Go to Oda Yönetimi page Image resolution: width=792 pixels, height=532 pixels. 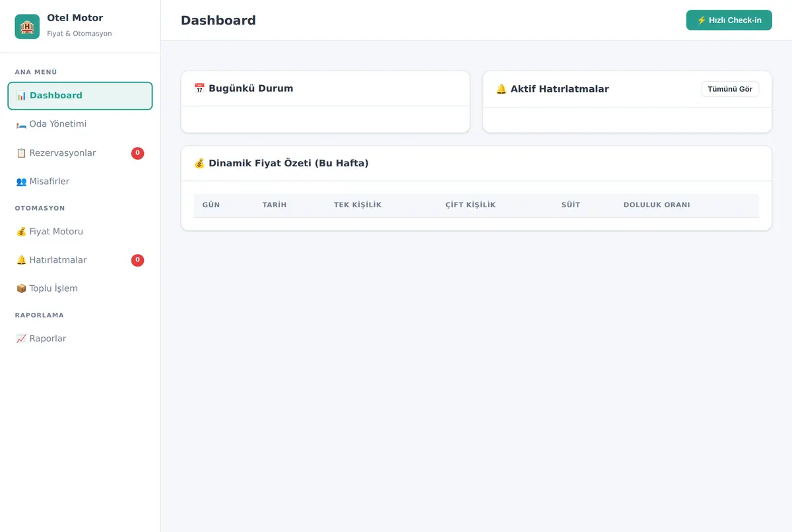[x=80, y=124]
